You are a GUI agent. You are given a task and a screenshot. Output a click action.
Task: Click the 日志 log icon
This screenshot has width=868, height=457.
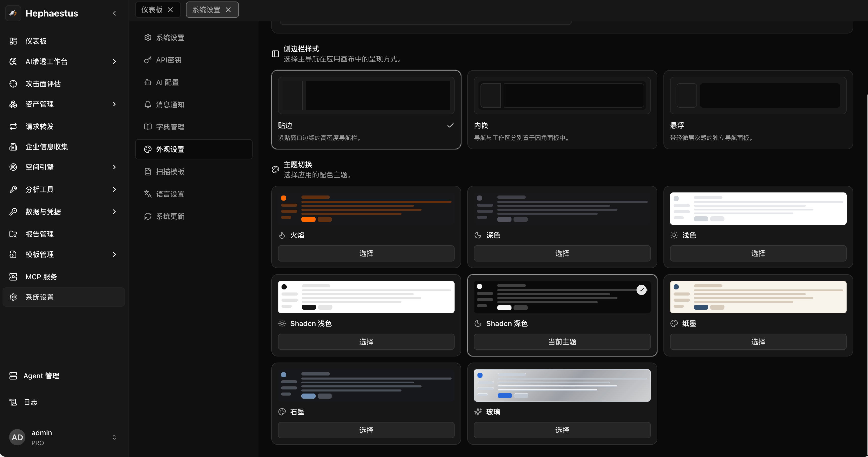(x=13, y=402)
